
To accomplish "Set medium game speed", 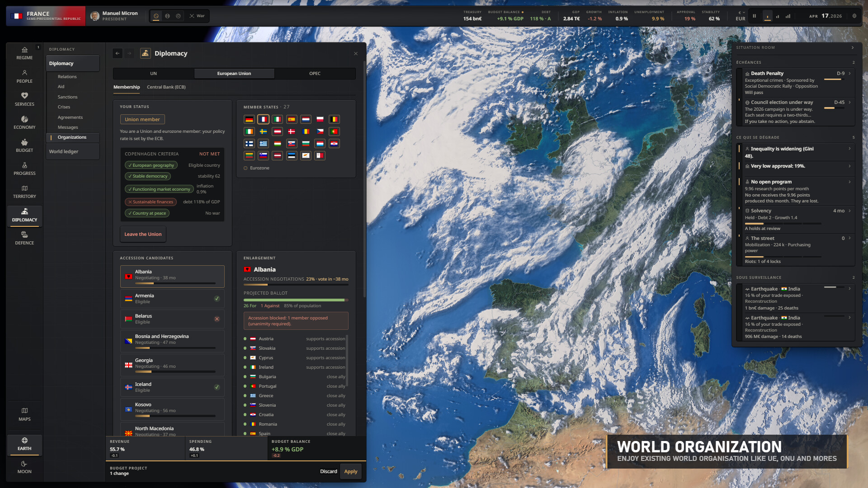I will (x=778, y=16).
